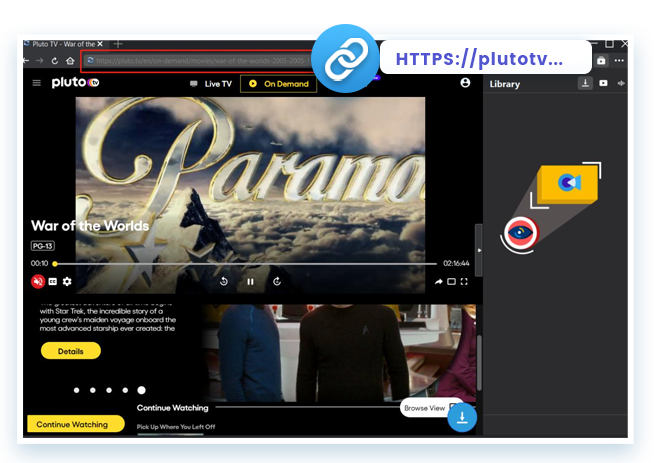This screenshot has width=664, height=463.
Task: Click the Library panel heading
Action: click(505, 84)
